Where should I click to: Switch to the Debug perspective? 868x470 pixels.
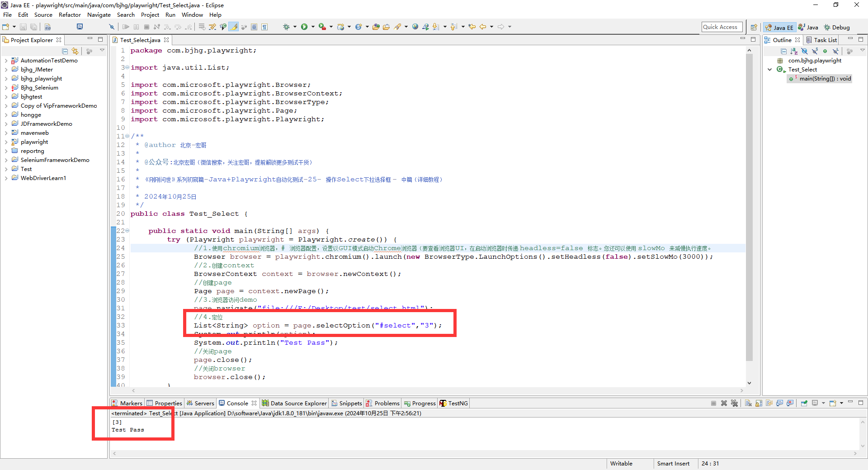tap(837, 27)
